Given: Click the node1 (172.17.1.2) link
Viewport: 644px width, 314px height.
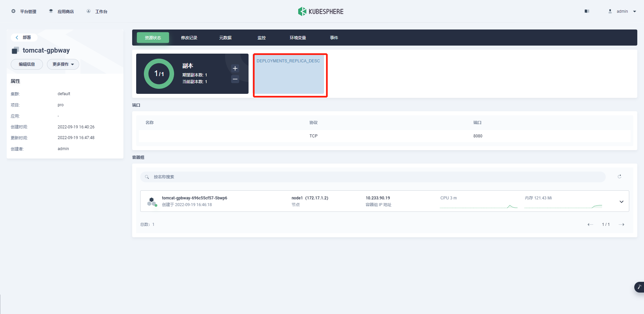Looking at the screenshot, I should tap(310, 198).
